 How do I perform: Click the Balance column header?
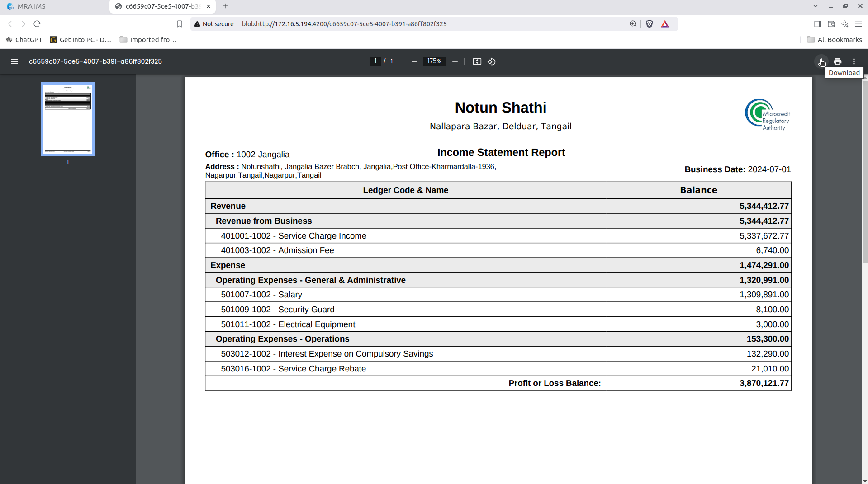point(699,190)
